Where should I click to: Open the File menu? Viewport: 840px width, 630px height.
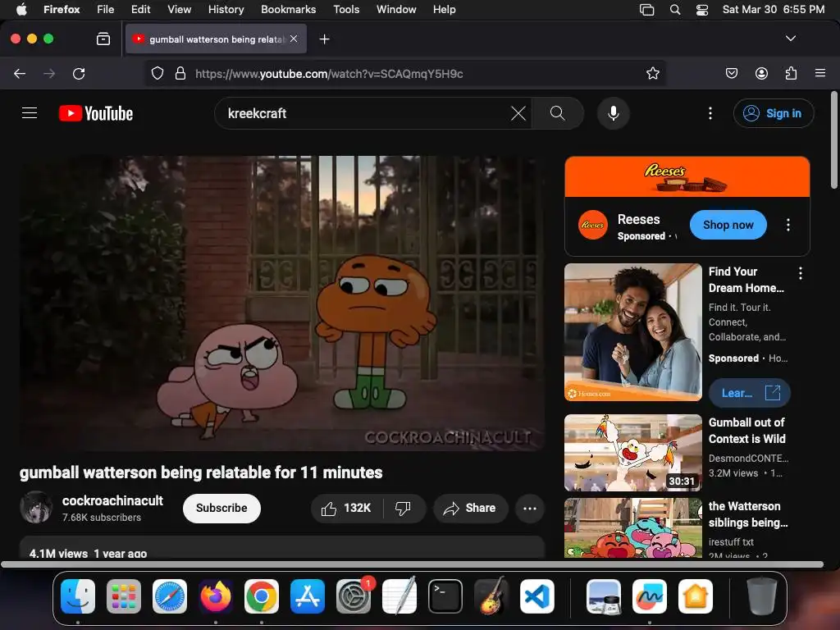click(x=106, y=9)
